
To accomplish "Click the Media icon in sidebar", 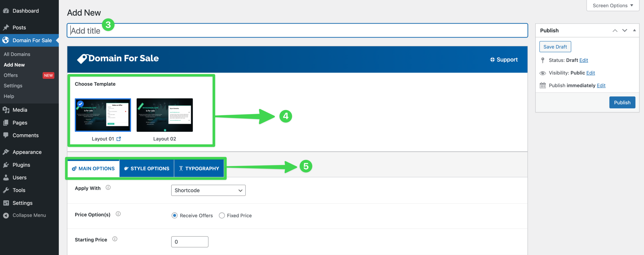I will 6,110.
